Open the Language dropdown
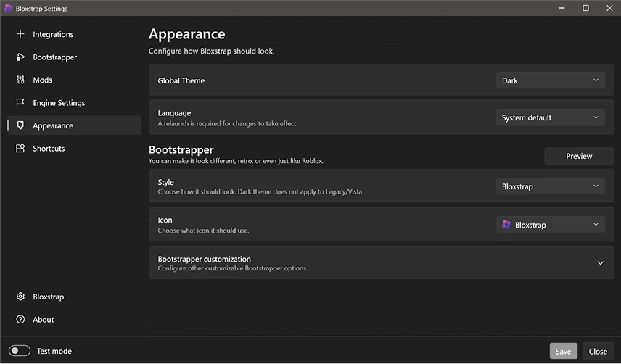 pos(550,117)
